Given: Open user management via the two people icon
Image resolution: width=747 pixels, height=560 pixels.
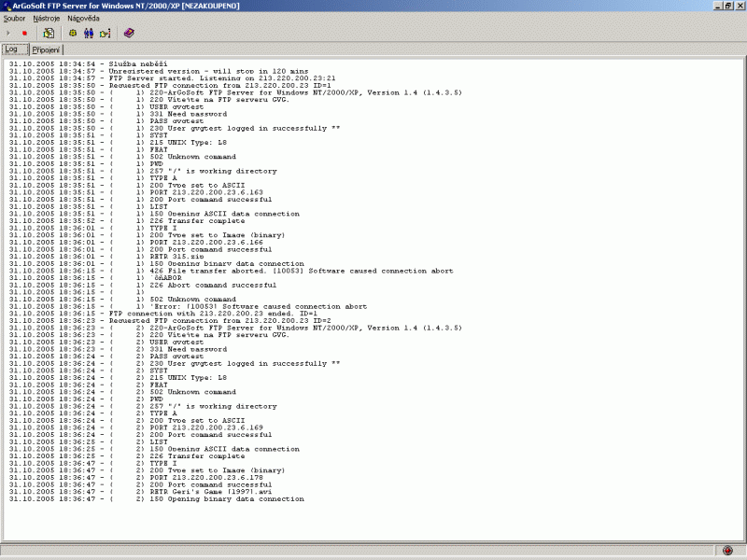Looking at the screenshot, I should tap(89, 34).
